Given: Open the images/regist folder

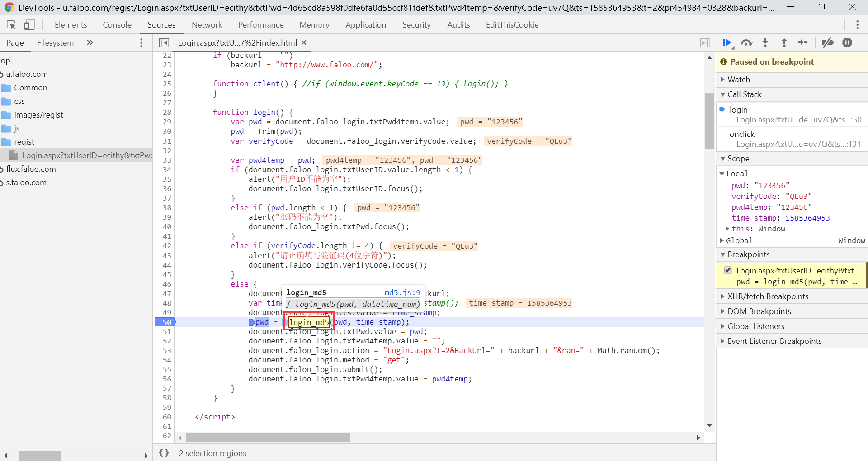Looking at the screenshot, I should [38, 115].
